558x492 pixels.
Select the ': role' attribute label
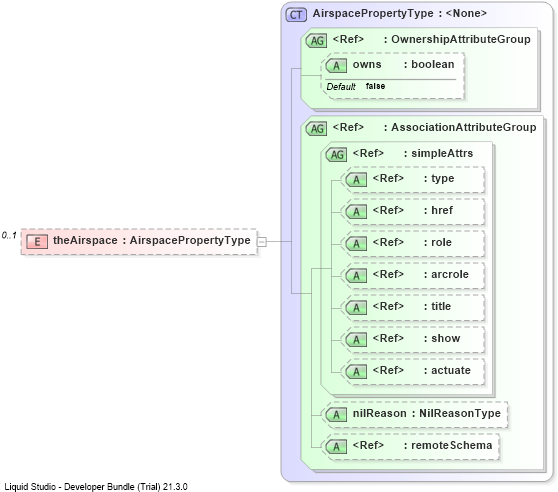click(438, 242)
